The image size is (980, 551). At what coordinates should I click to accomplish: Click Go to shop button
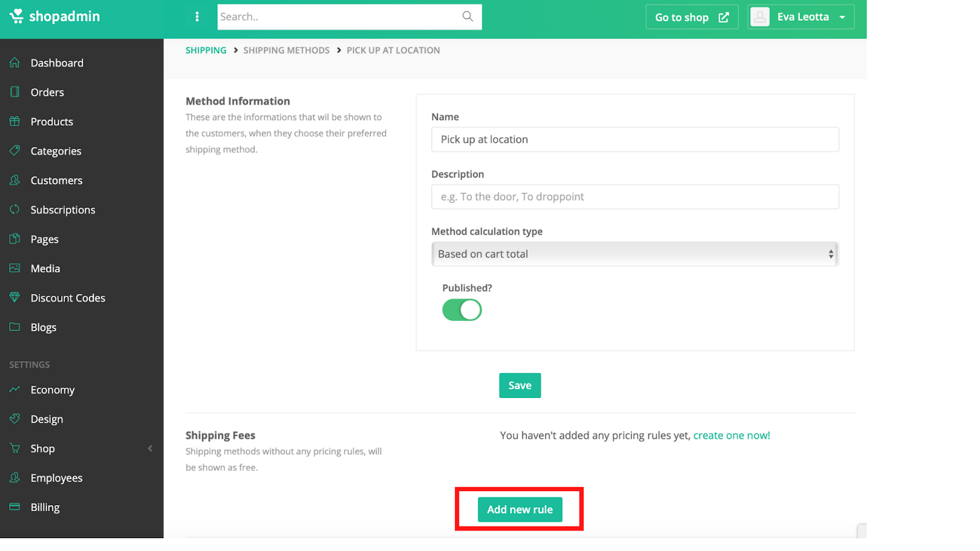point(692,17)
